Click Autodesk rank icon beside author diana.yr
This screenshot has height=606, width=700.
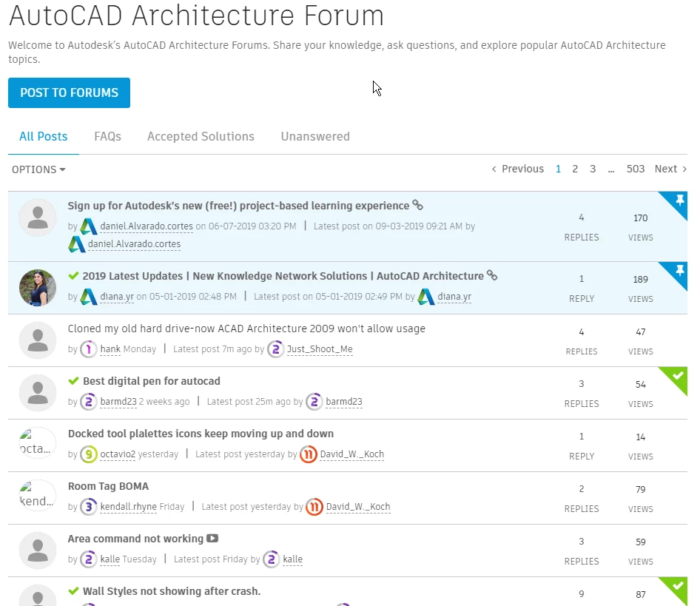click(x=88, y=297)
